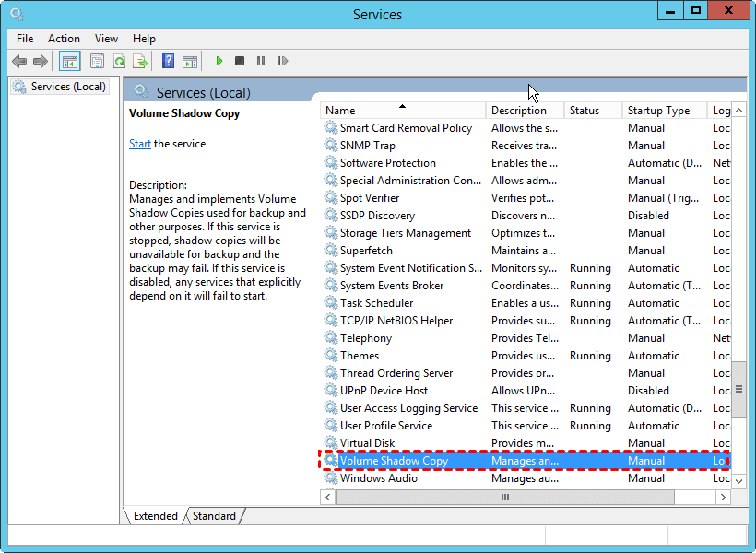Sort by the Startup Type column header
The height and width of the screenshot is (553, 756).
(x=658, y=111)
